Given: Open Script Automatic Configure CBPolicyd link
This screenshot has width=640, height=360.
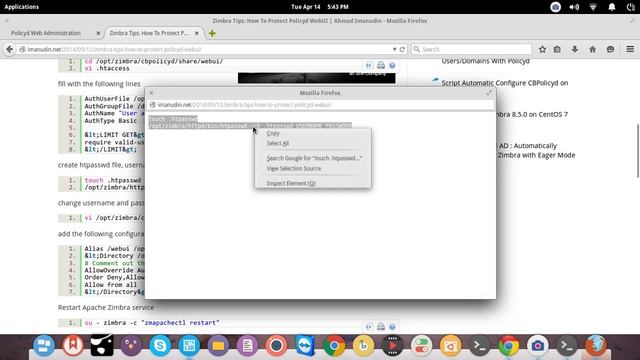Looking at the screenshot, I should click(504, 83).
